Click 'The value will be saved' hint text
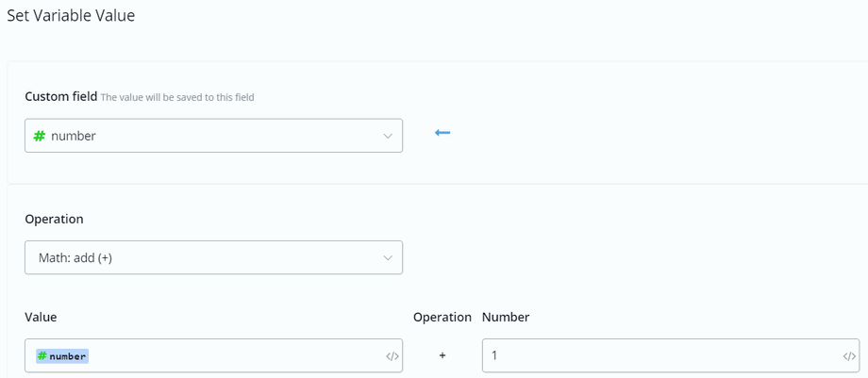The width and height of the screenshot is (868, 378). pos(177,97)
